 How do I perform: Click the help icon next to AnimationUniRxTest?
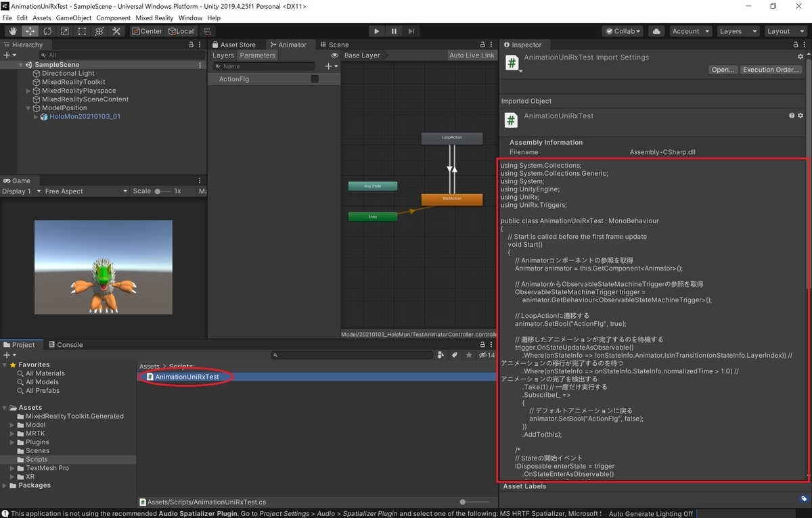pos(792,116)
